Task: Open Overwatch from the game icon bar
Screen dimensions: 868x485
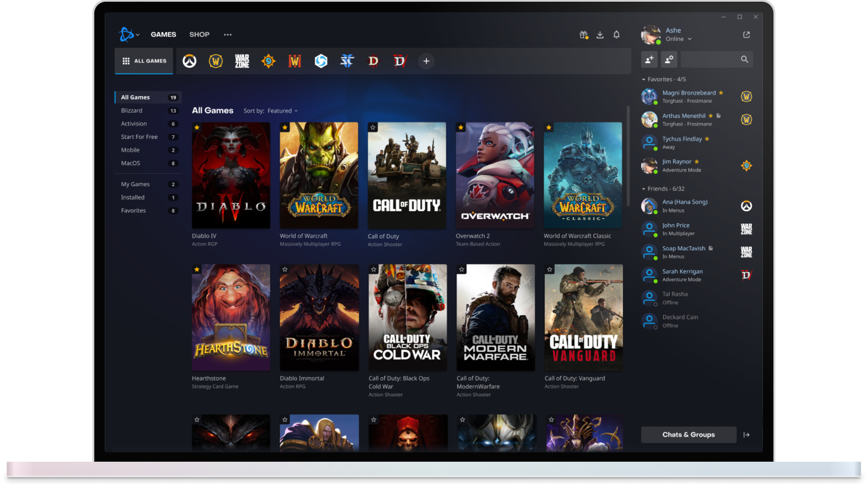Action: (189, 61)
